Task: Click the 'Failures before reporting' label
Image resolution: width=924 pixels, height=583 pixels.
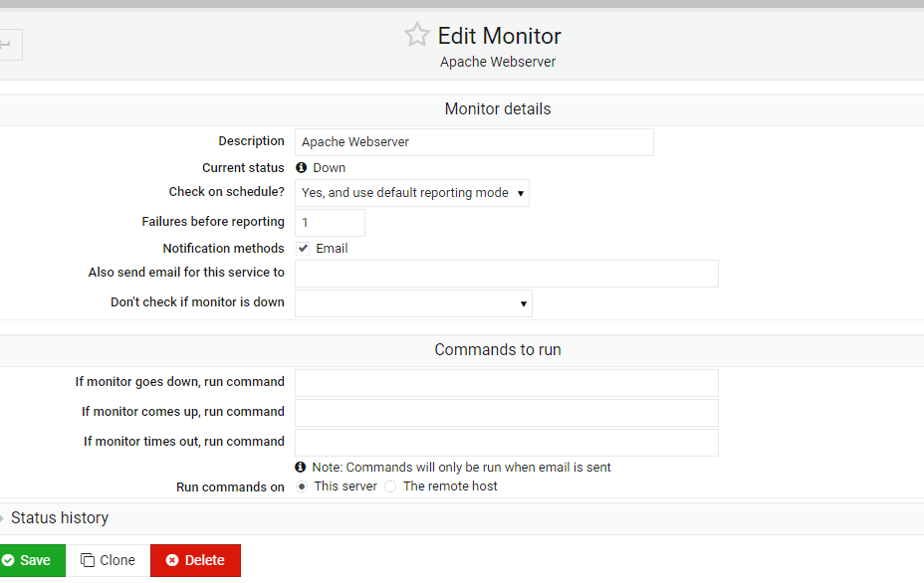Action: pyautogui.click(x=213, y=222)
